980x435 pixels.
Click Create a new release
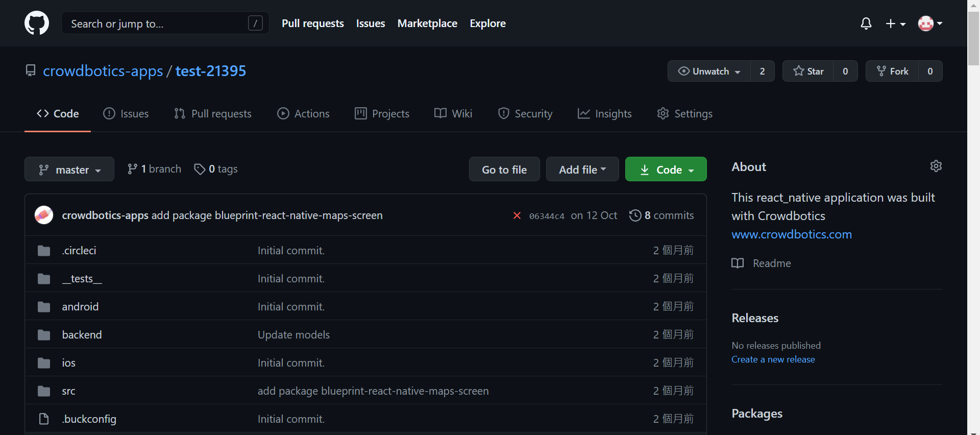pos(773,359)
